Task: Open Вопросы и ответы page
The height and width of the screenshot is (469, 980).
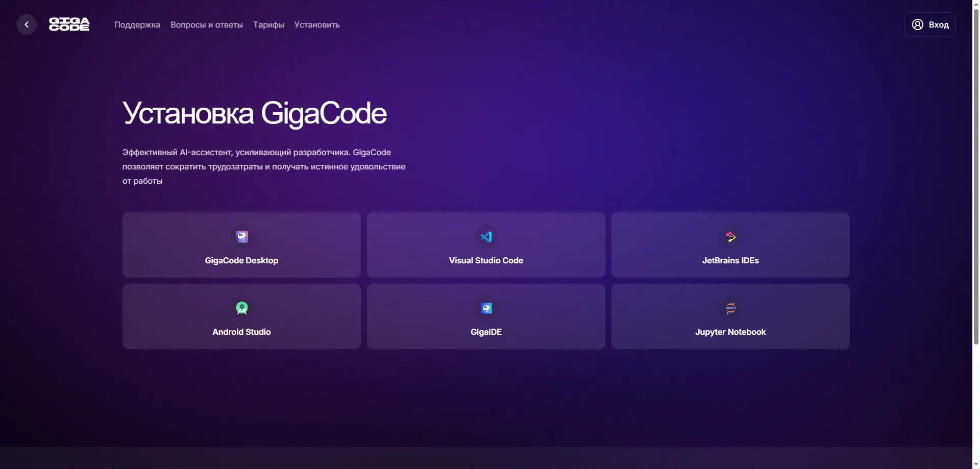Action: (207, 24)
